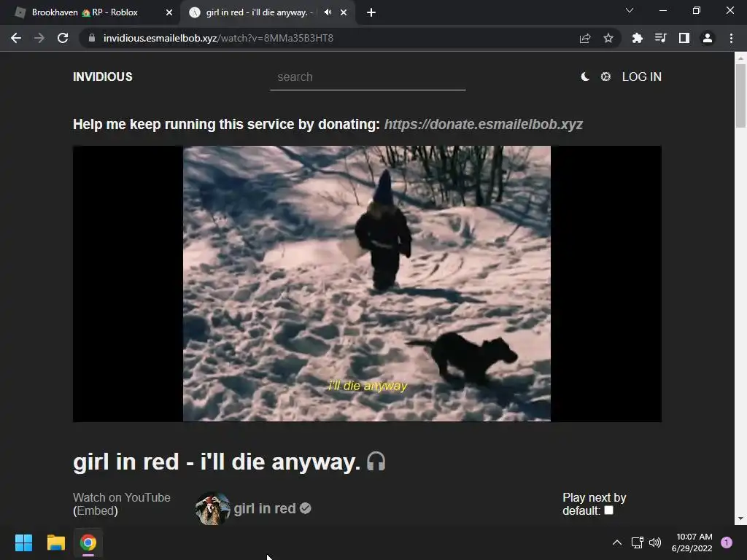This screenshot has width=747, height=560.
Task: Bookmark this tab with the star
Action: [x=608, y=38]
